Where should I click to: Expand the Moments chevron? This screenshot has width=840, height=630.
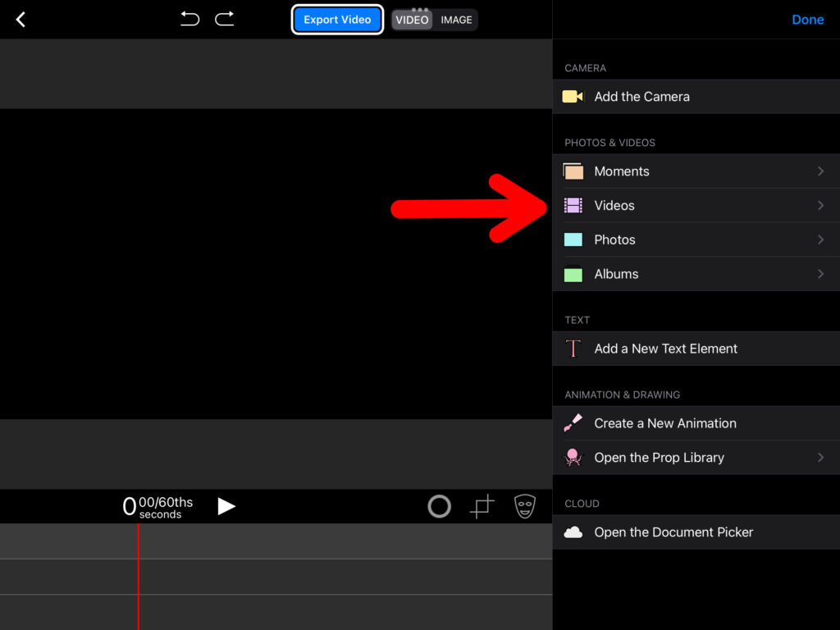pyautogui.click(x=820, y=171)
